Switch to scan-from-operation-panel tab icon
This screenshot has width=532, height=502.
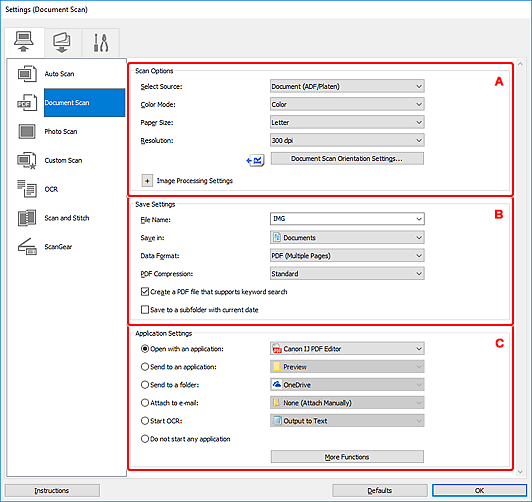[62, 43]
